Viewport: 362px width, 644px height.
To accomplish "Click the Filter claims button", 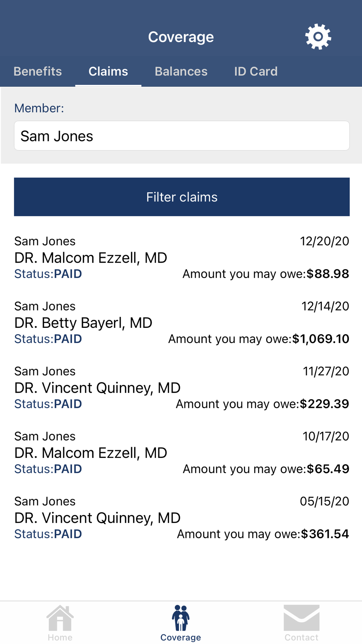I will point(182,197).
